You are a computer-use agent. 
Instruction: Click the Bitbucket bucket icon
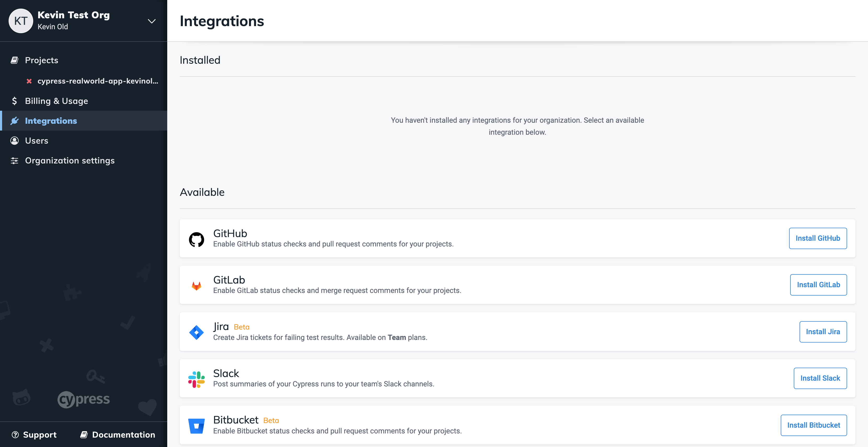click(x=196, y=425)
